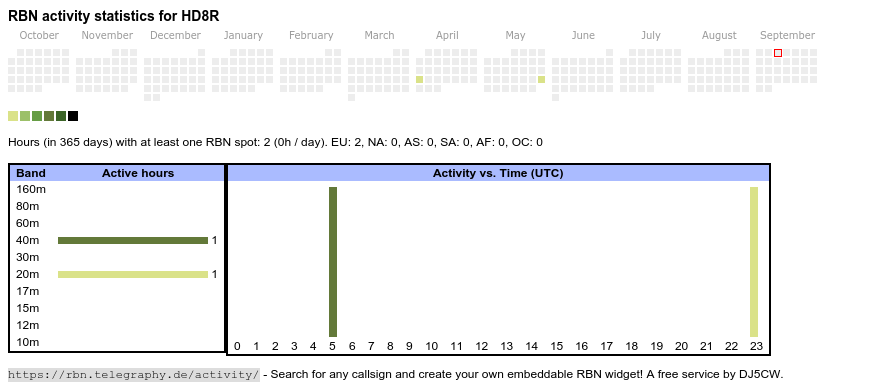Open the rbn.telegraphy.de/activity link
This screenshot has height=390, width=870.
(134, 374)
